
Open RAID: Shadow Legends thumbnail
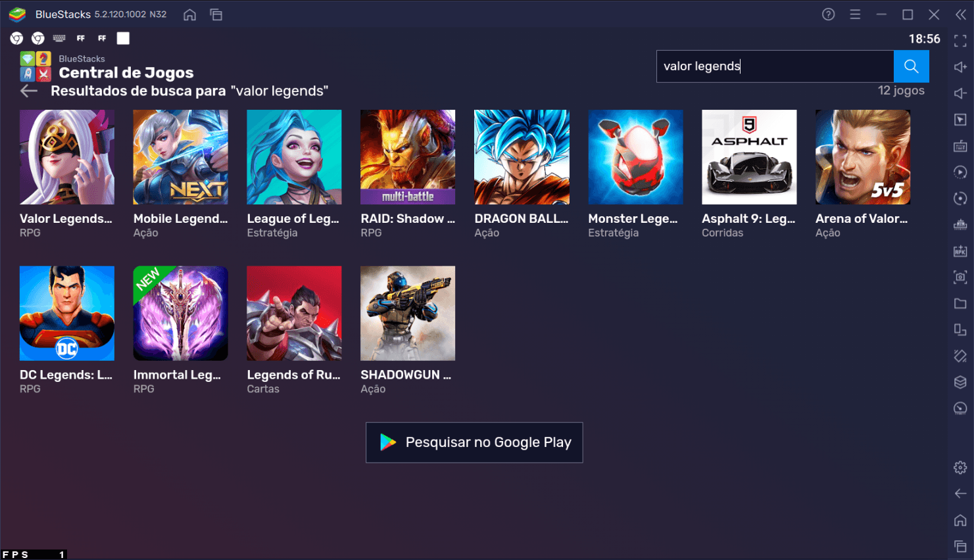click(x=408, y=157)
